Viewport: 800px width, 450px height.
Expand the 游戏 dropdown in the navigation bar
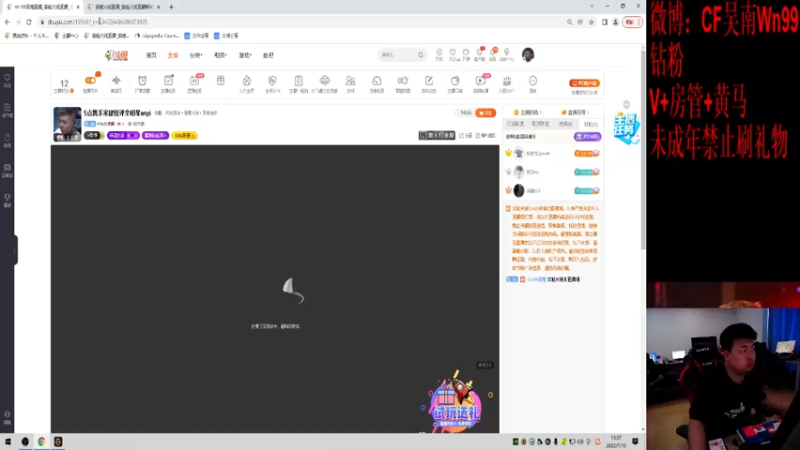(245, 55)
